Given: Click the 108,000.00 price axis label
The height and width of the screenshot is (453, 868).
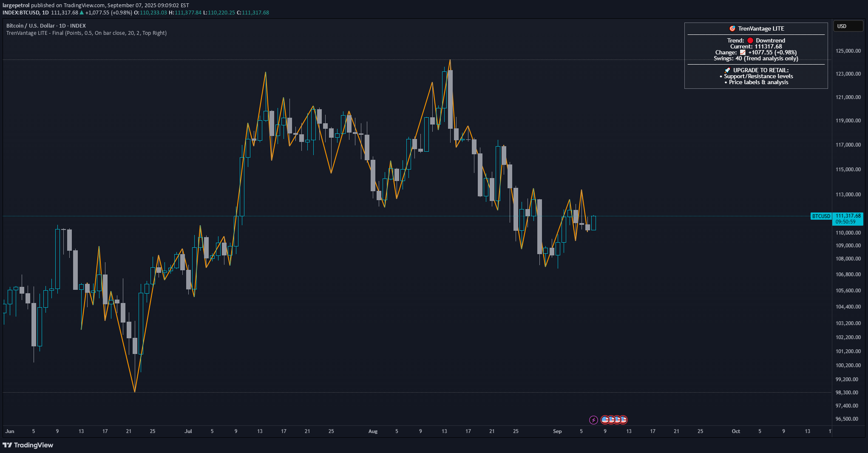Looking at the screenshot, I should pos(848,259).
